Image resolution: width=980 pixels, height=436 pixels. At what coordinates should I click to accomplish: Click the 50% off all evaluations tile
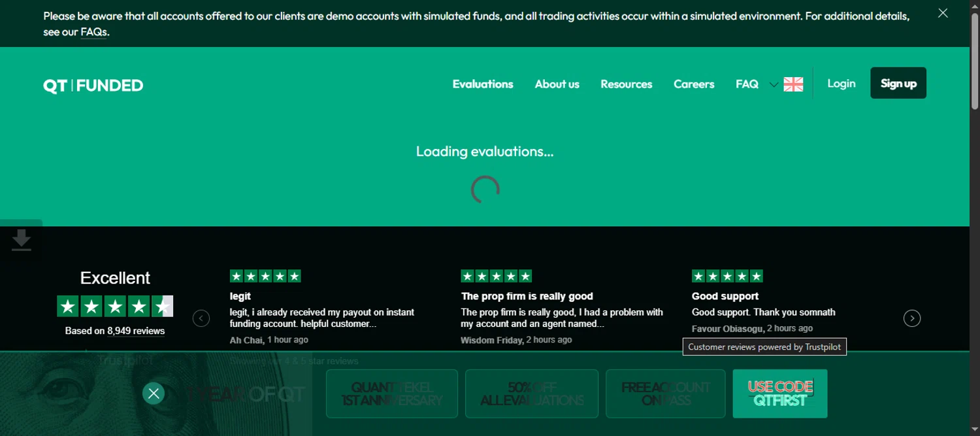(532, 394)
